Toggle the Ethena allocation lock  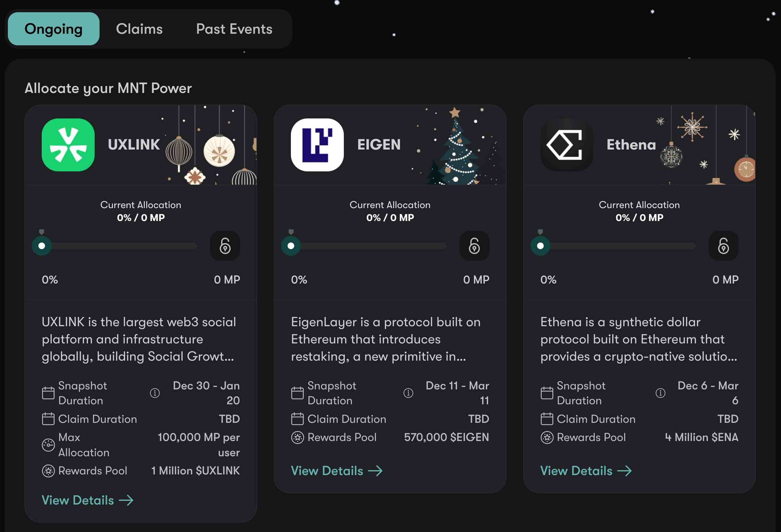(x=723, y=246)
